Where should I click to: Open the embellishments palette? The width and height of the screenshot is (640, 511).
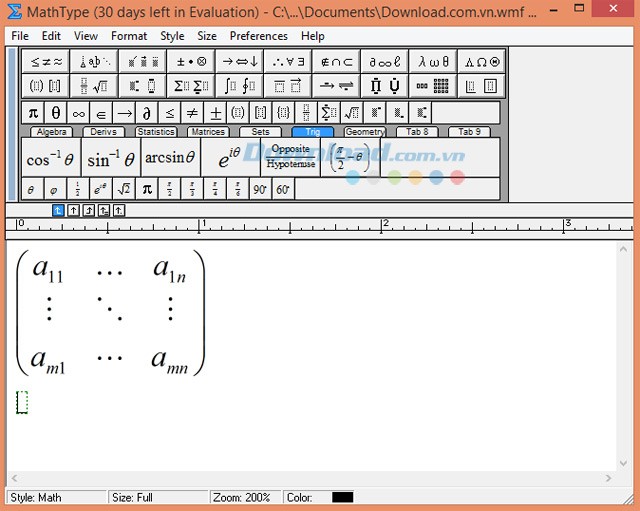(x=142, y=62)
